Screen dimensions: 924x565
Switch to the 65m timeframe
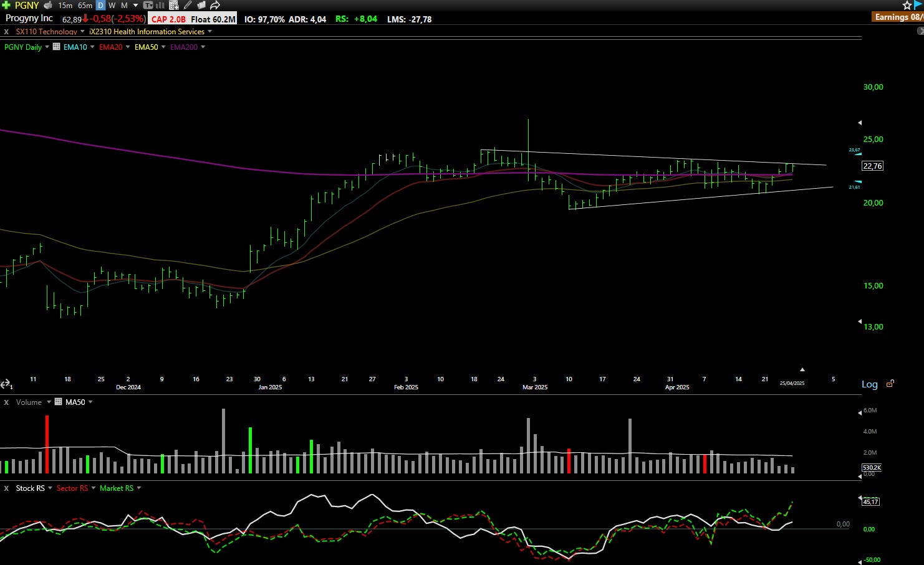[85, 5]
